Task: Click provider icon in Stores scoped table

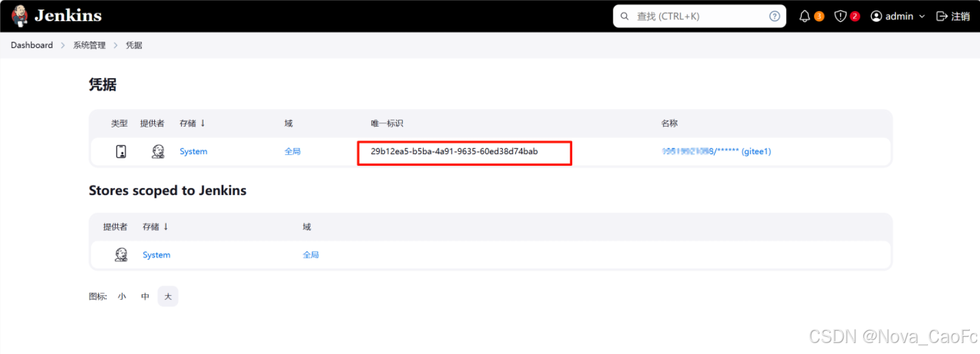Action: (x=121, y=255)
